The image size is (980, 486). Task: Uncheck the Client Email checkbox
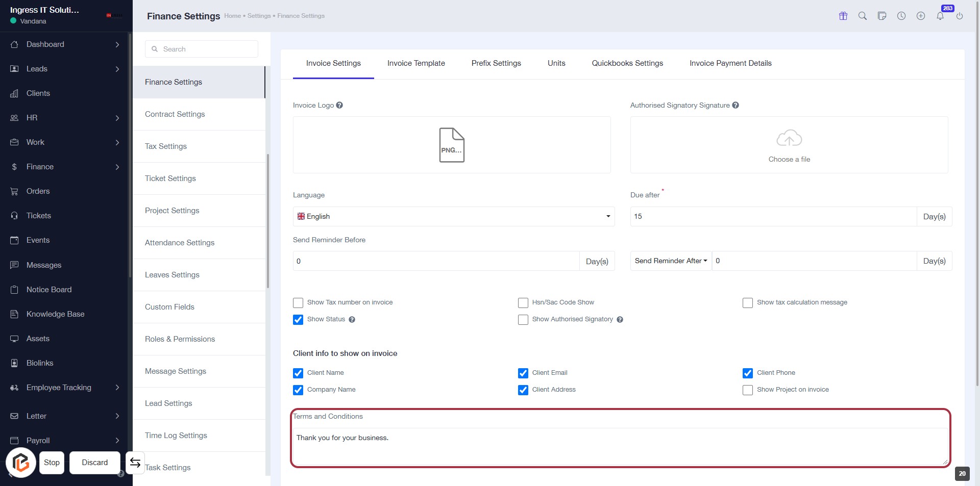[523, 373]
